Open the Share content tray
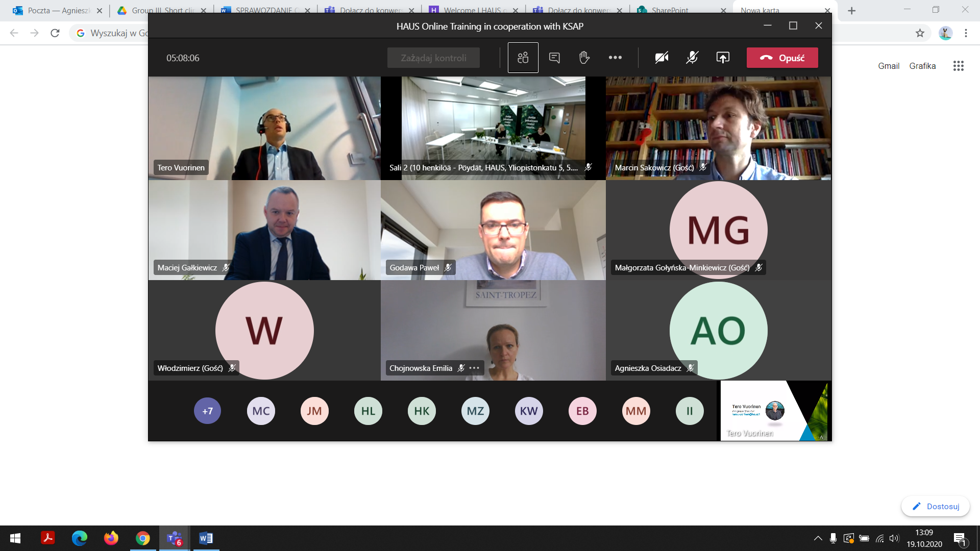This screenshot has height=551, width=980. [723, 58]
